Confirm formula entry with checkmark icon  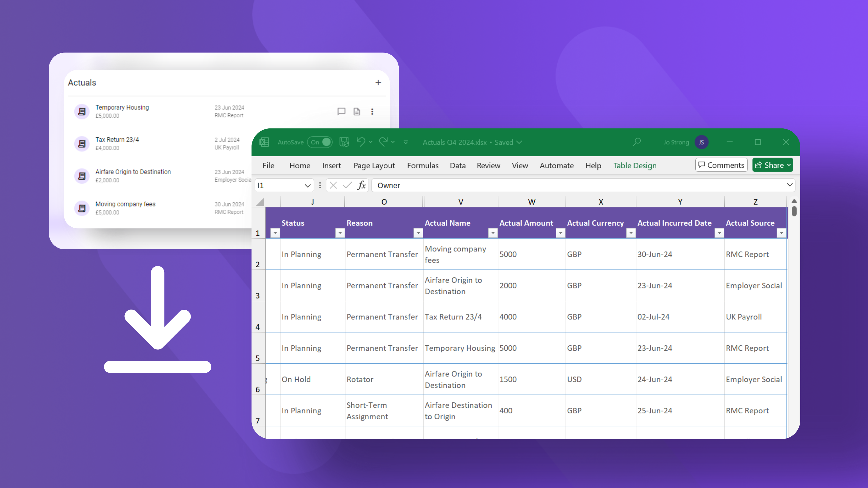[347, 185]
